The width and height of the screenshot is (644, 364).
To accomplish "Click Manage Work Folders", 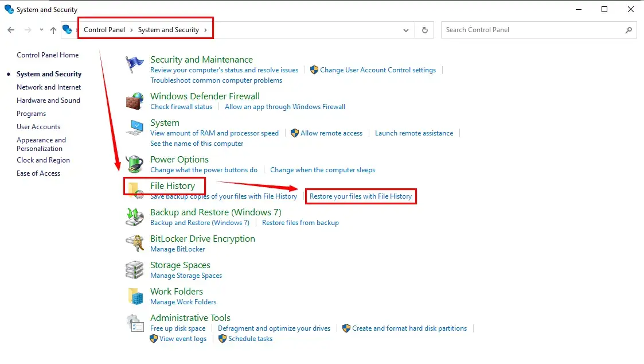I will [x=183, y=302].
